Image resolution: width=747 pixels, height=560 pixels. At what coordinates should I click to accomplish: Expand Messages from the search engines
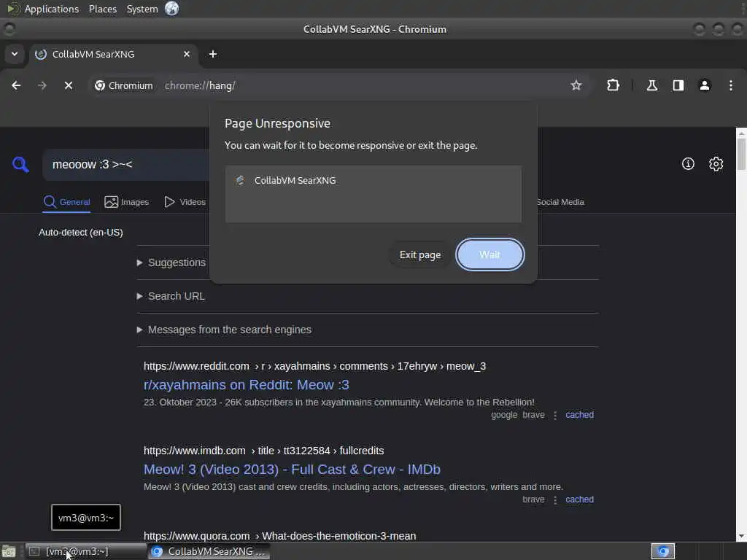tap(225, 330)
